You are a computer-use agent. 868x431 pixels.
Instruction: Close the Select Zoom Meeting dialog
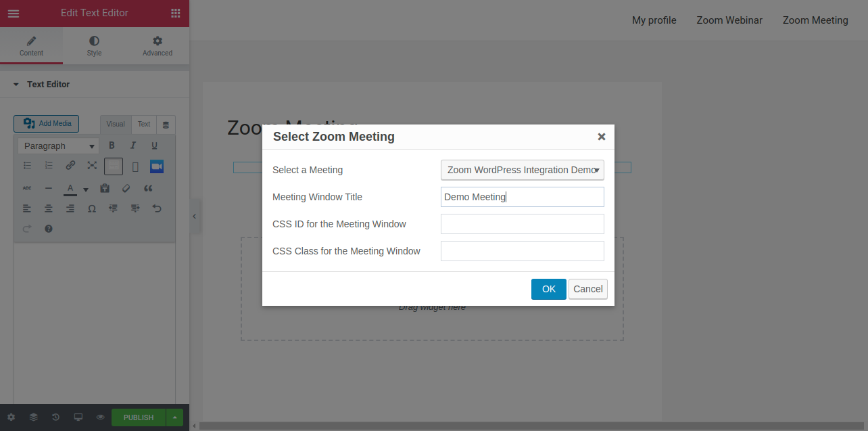pyautogui.click(x=602, y=137)
